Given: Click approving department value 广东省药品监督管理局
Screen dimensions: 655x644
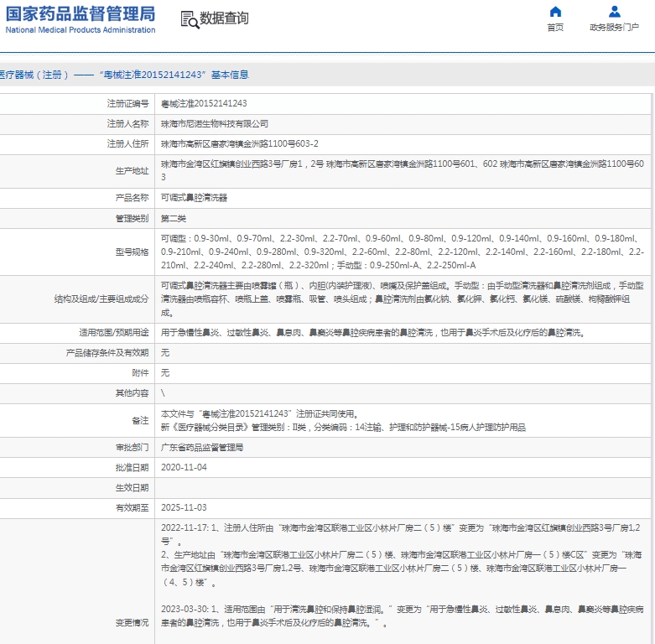Looking at the screenshot, I should click(x=201, y=447).
